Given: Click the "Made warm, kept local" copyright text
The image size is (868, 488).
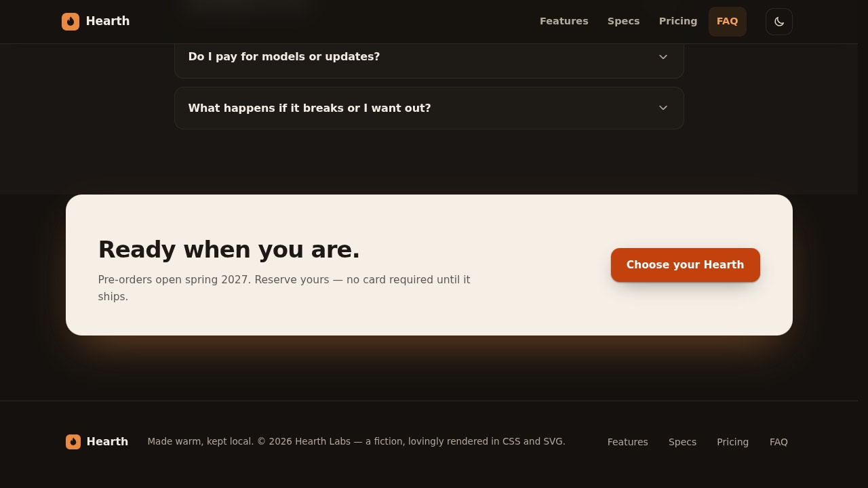Looking at the screenshot, I should tap(356, 442).
